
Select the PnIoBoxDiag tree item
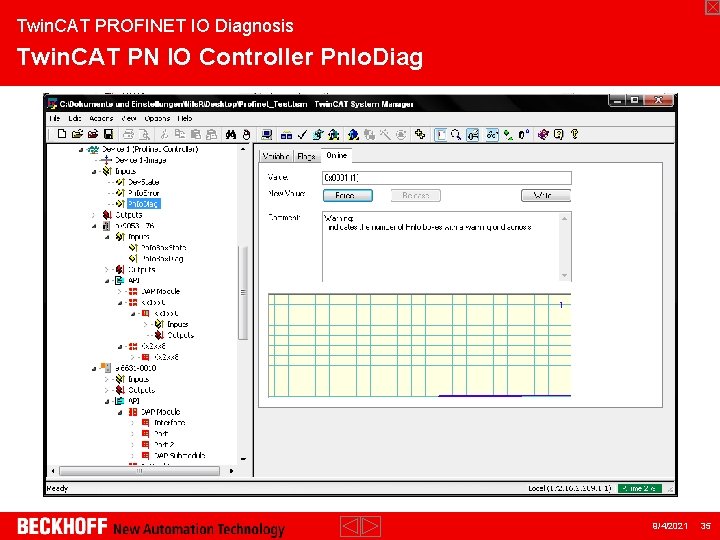click(x=163, y=259)
